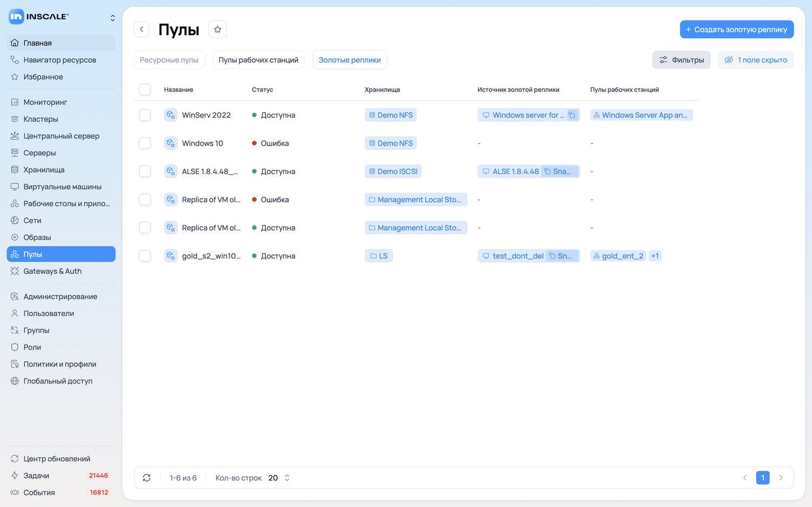Click Создать золотую реплику button

(x=737, y=29)
